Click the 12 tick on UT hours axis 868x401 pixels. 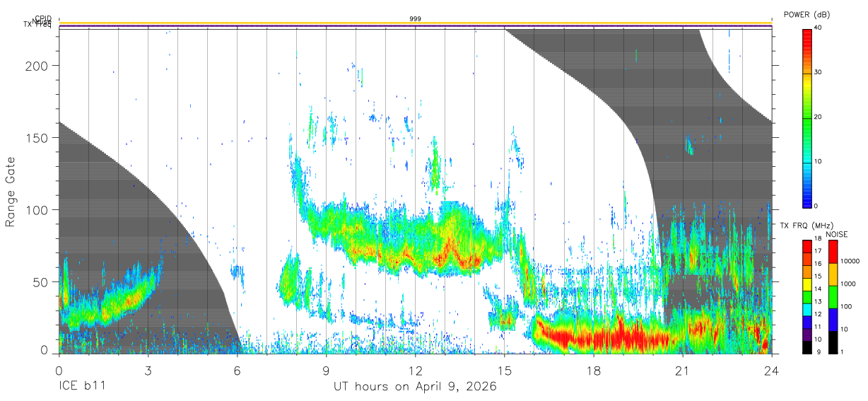click(x=415, y=371)
